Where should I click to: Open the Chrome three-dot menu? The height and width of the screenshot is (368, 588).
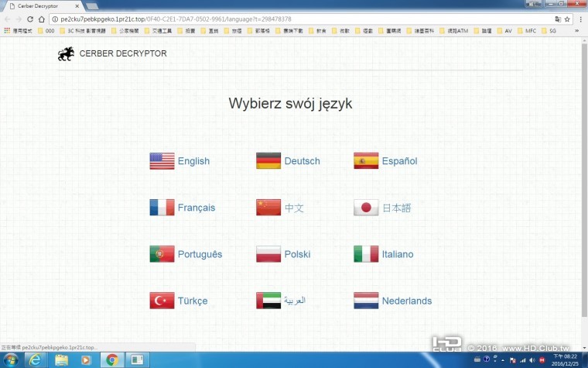581,19
